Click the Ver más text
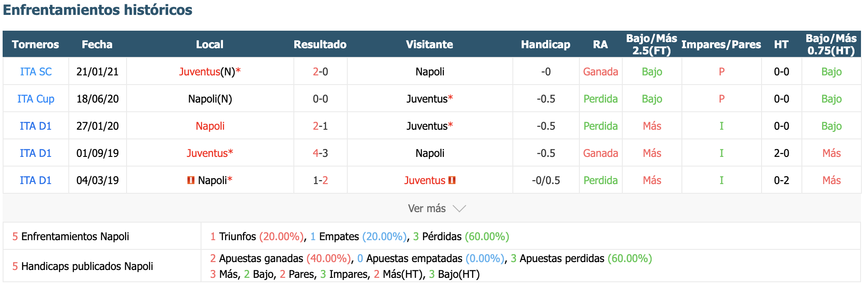Viewport: 868px width, 291px height. coord(427,209)
